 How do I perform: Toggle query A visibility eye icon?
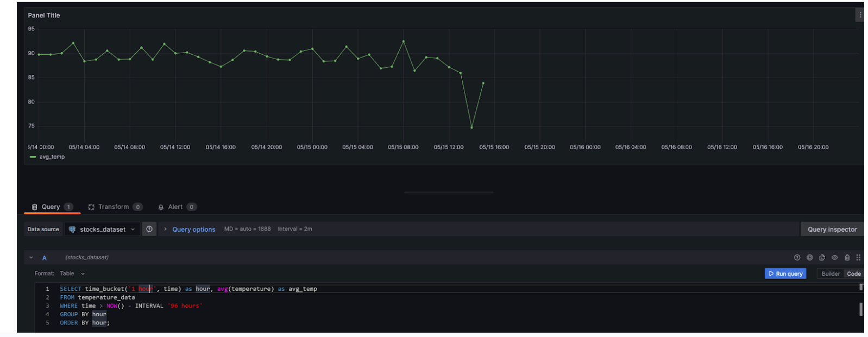click(834, 258)
